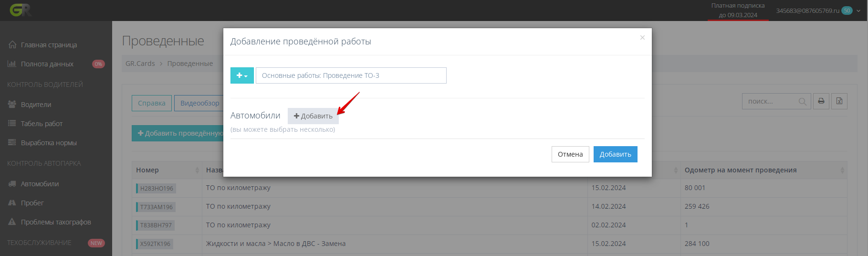The image size is (868, 256).
Task: Click the print icon button
Action: tap(821, 101)
